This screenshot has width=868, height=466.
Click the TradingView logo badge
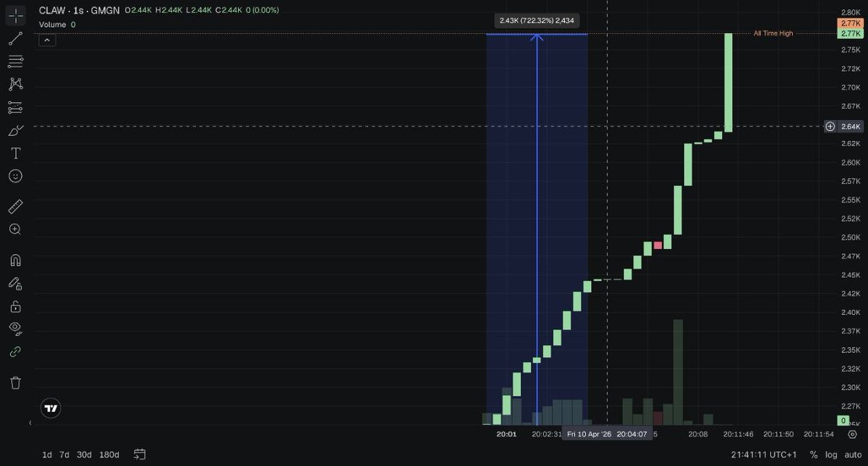click(50, 408)
